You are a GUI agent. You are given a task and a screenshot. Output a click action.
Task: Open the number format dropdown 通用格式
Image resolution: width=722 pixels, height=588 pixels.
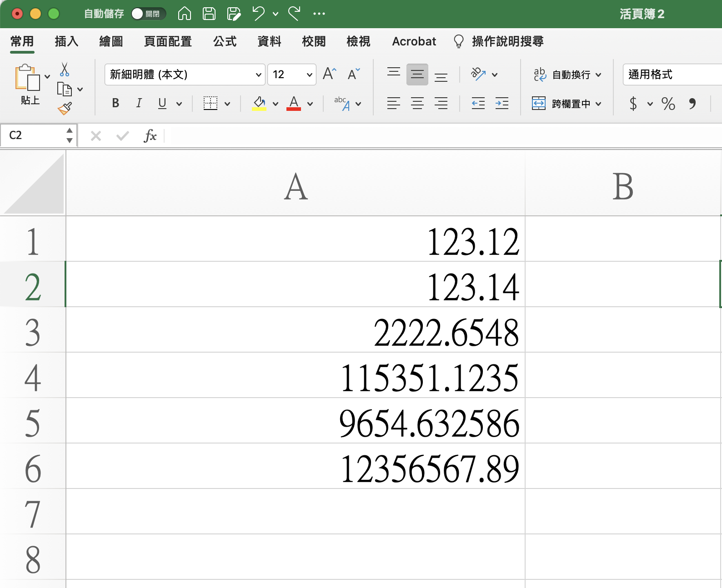click(x=672, y=75)
